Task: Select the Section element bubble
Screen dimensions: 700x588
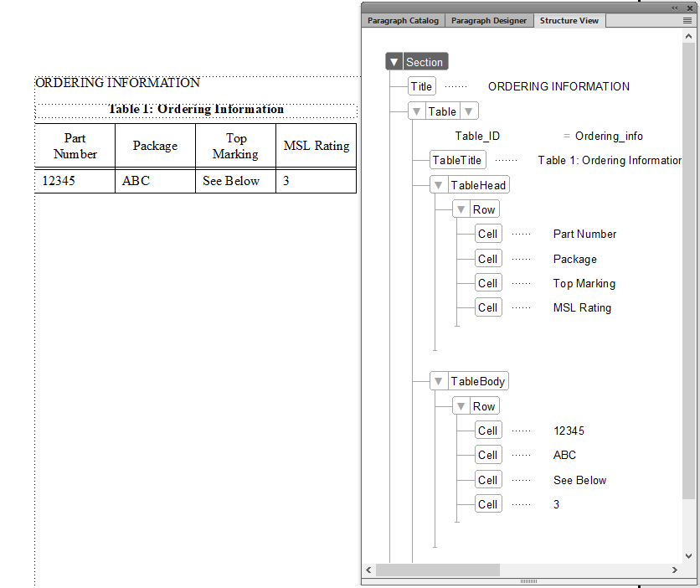Action: 425,62
